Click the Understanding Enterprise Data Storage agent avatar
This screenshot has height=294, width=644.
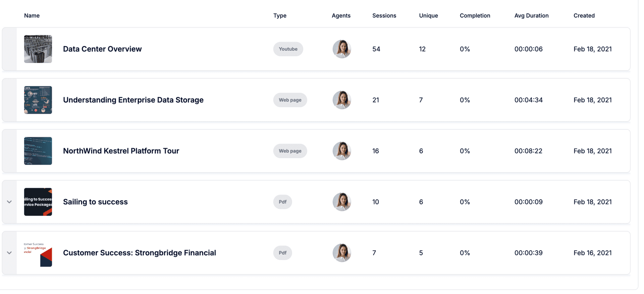(x=342, y=100)
